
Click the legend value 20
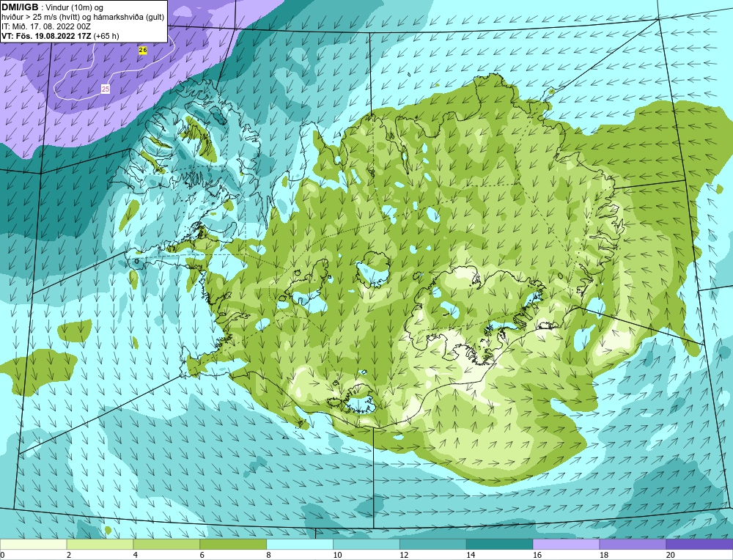(670, 555)
